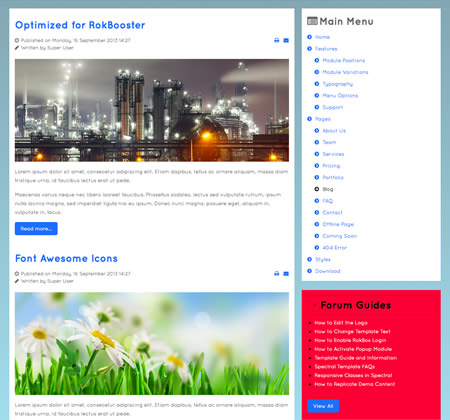Click the arrow icon beside Blog menu item
Image resolution: width=450 pixels, height=420 pixels.
click(x=317, y=189)
